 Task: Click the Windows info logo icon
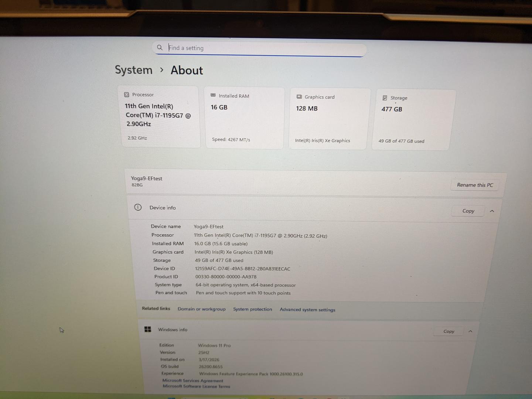[x=148, y=329]
